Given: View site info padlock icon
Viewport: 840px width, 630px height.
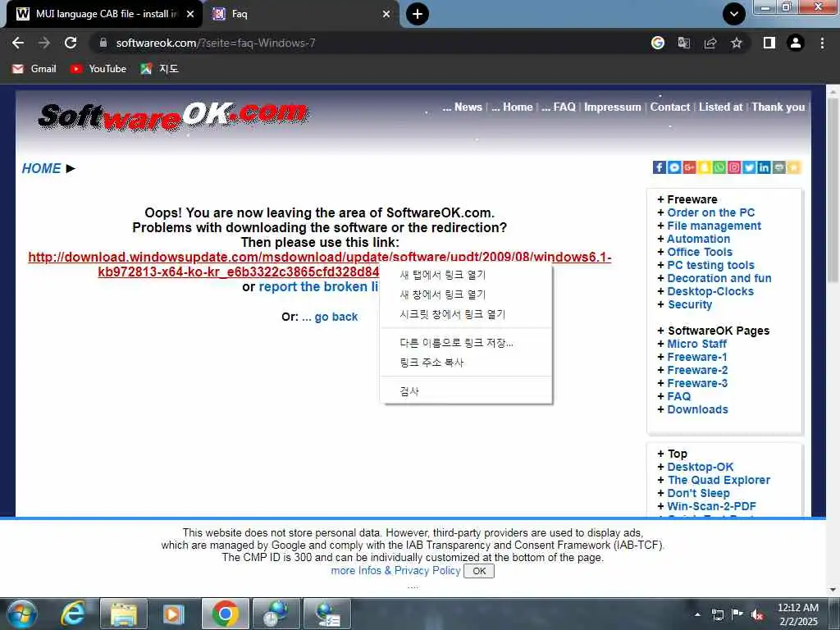Looking at the screenshot, I should point(103,43).
